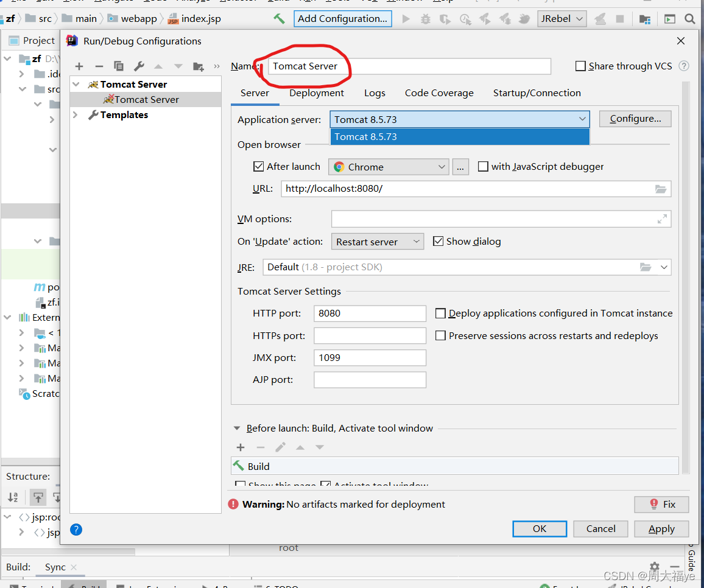The image size is (704, 588).
Task: Open Chrome browser dropdown
Action: [389, 167]
